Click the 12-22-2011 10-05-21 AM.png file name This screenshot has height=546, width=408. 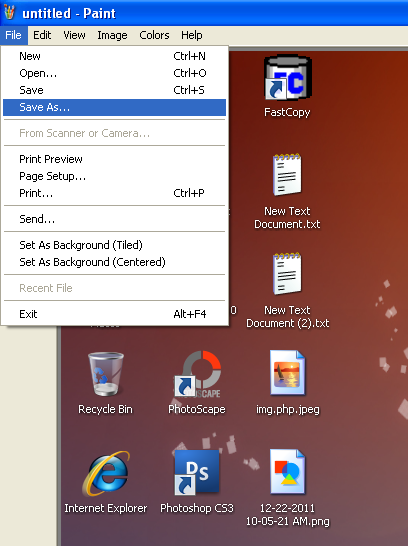pos(288,515)
